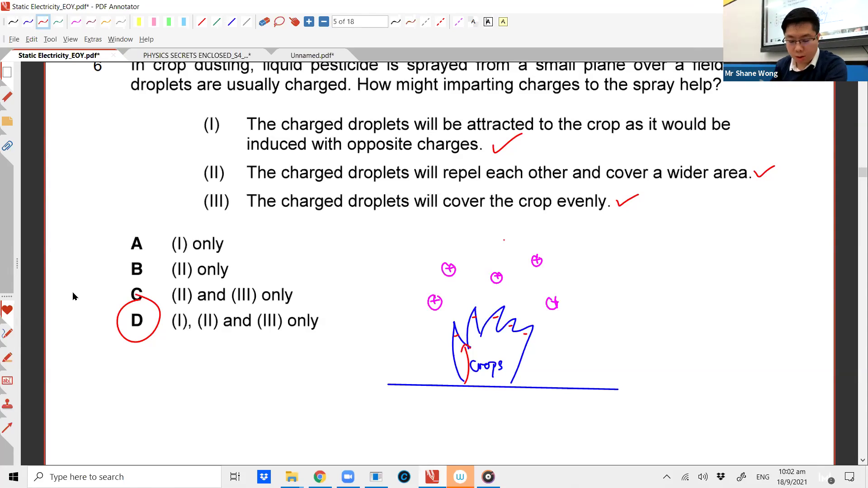868x488 pixels.
Task: Click the page number field '5 of 18'
Action: pyautogui.click(x=359, y=22)
